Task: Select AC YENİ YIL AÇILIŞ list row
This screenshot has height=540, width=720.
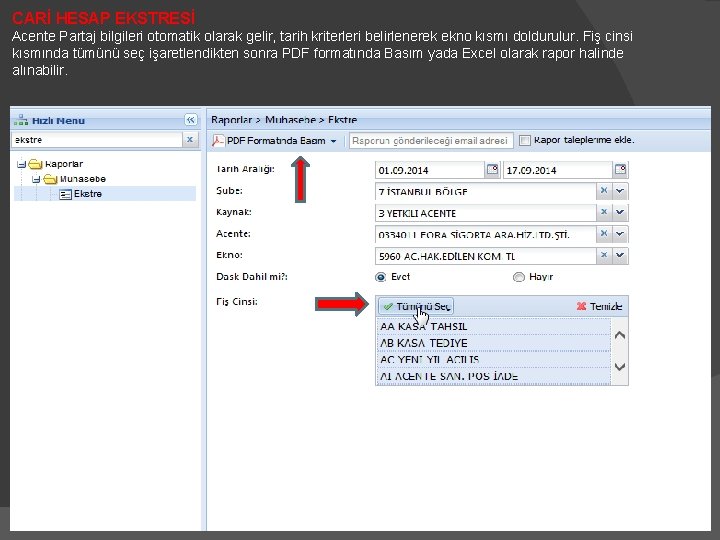Action: [493, 360]
